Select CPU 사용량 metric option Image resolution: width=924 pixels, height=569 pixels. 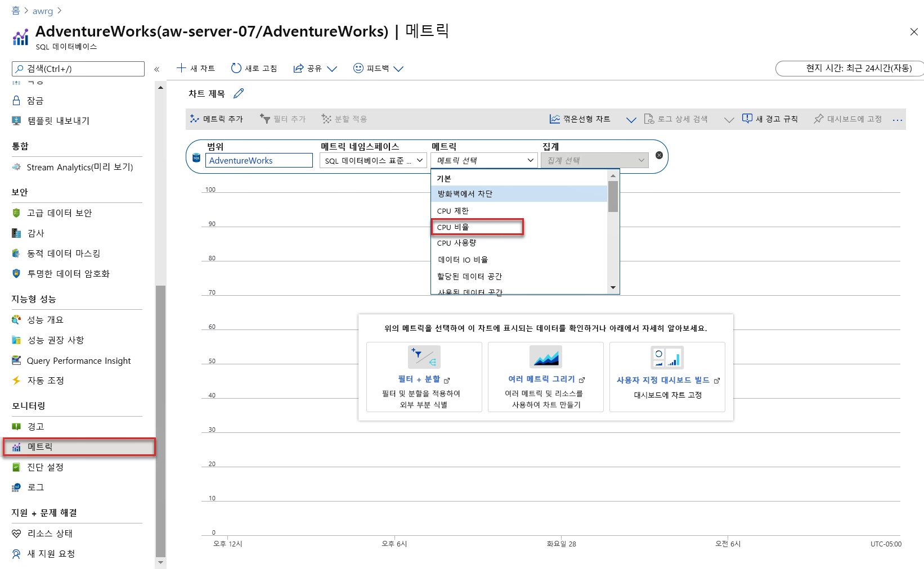coord(519,243)
